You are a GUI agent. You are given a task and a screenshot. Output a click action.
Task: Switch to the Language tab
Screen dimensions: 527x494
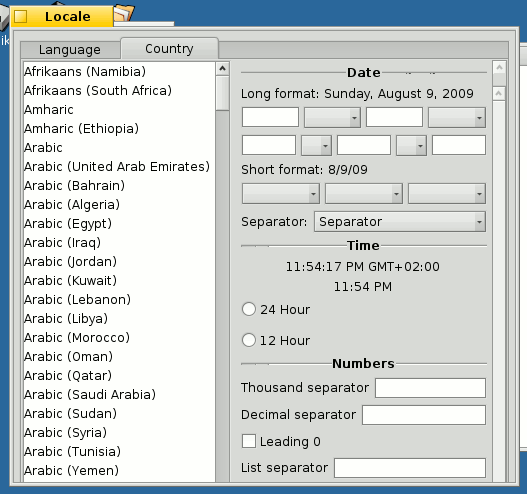pyautogui.click(x=70, y=50)
